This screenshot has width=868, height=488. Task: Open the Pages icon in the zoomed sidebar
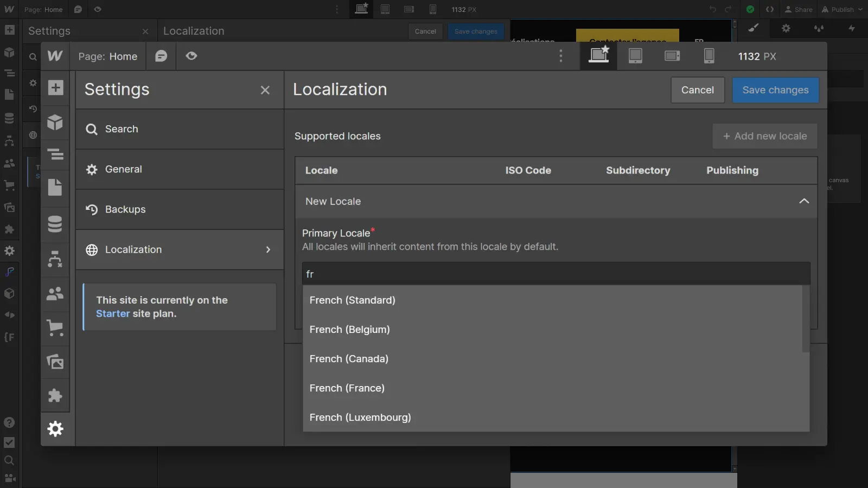pos(55,187)
